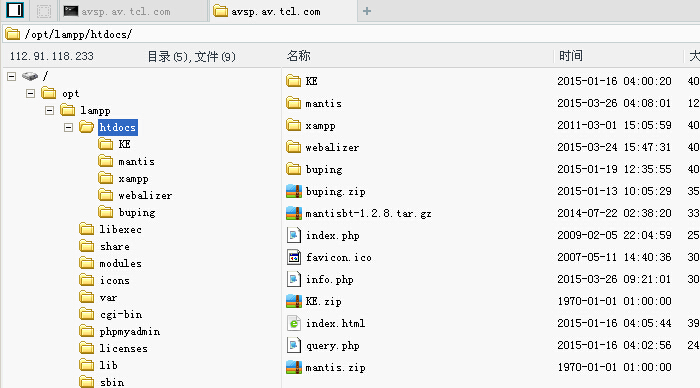Click the dotted grid icon in tab bar
This screenshot has height=388, width=700.
click(44, 11)
